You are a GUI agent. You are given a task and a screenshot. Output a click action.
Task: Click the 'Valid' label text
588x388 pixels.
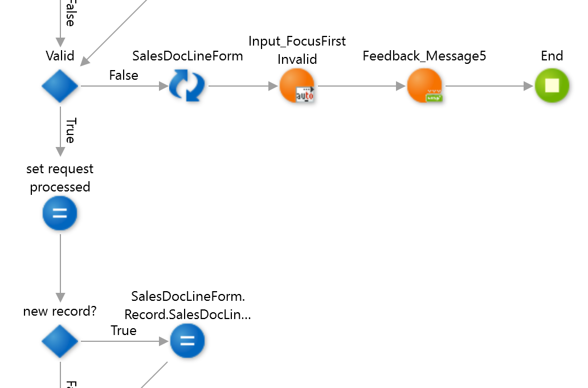[60, 56]
